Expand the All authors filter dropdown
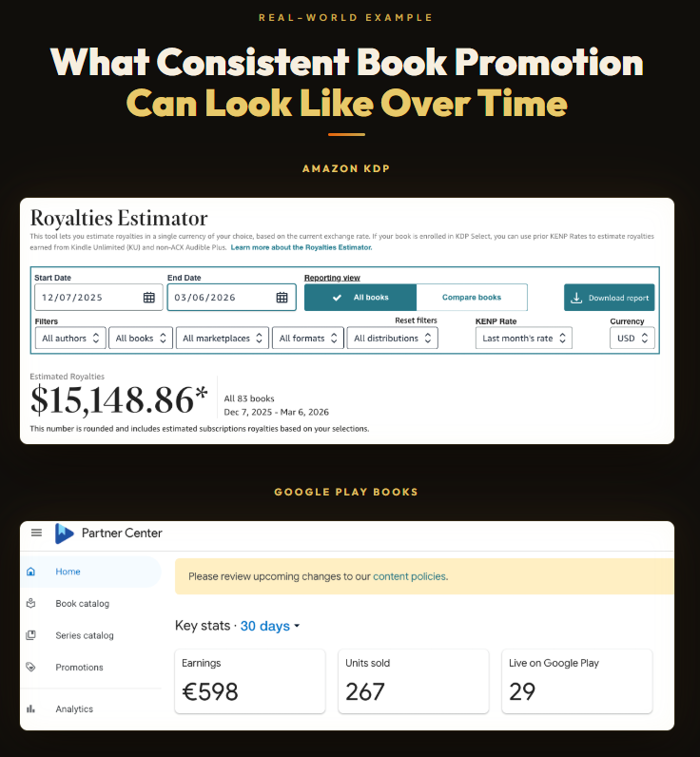This screenshot has width=700, height=757. pos(71,339)
